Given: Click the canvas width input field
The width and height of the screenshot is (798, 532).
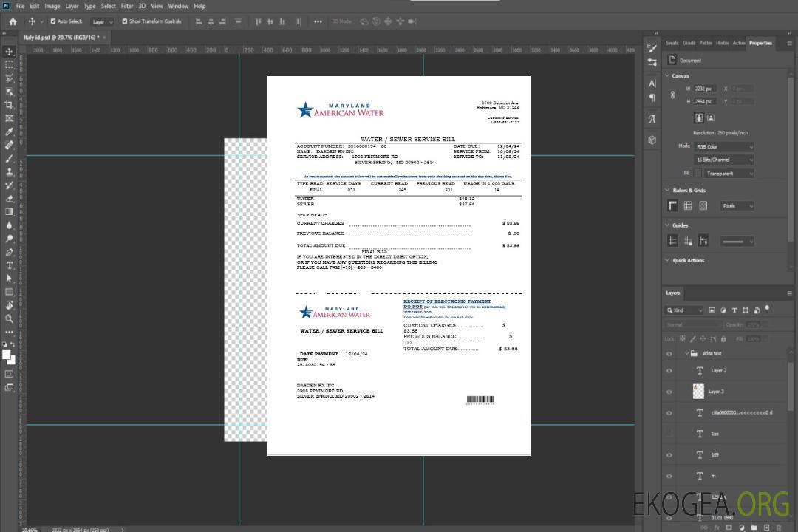Looking at the screenshot, I should (706, 89).
